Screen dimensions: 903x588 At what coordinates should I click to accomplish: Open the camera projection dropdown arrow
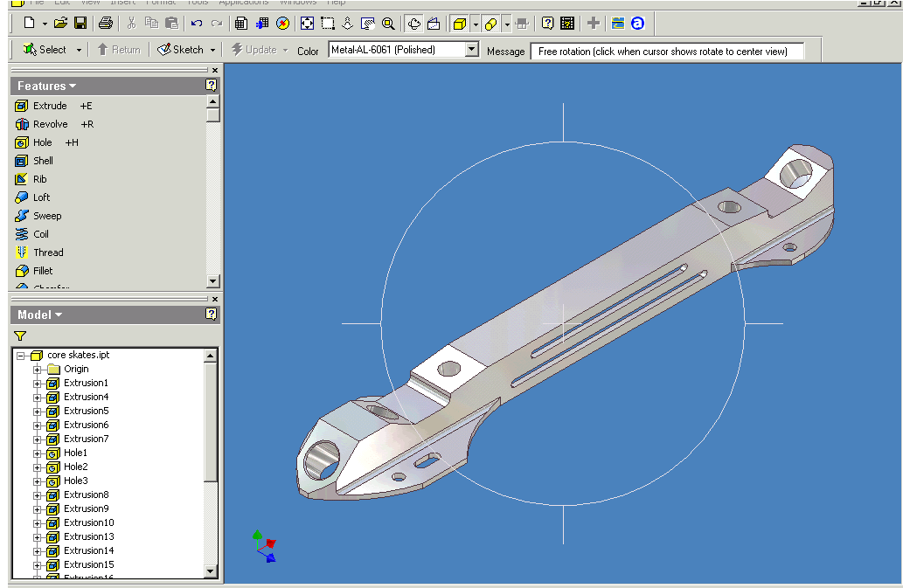pos(507,24)
